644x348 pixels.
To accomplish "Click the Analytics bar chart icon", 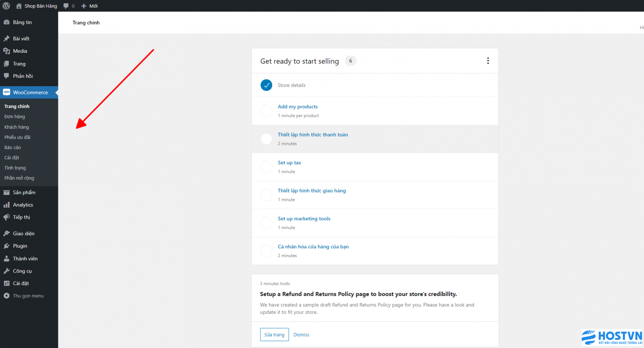I will [x=6, y=205].
